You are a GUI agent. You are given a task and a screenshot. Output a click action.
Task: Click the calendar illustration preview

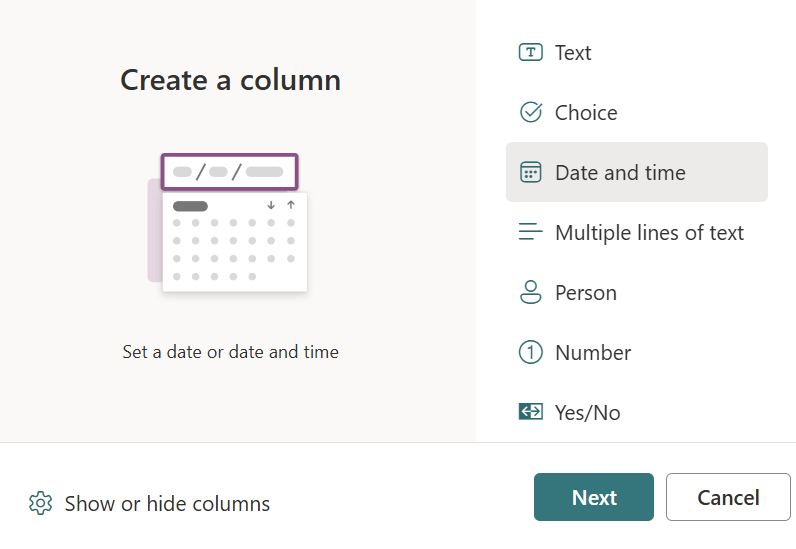pyautogui.click(x=234, y=241)
